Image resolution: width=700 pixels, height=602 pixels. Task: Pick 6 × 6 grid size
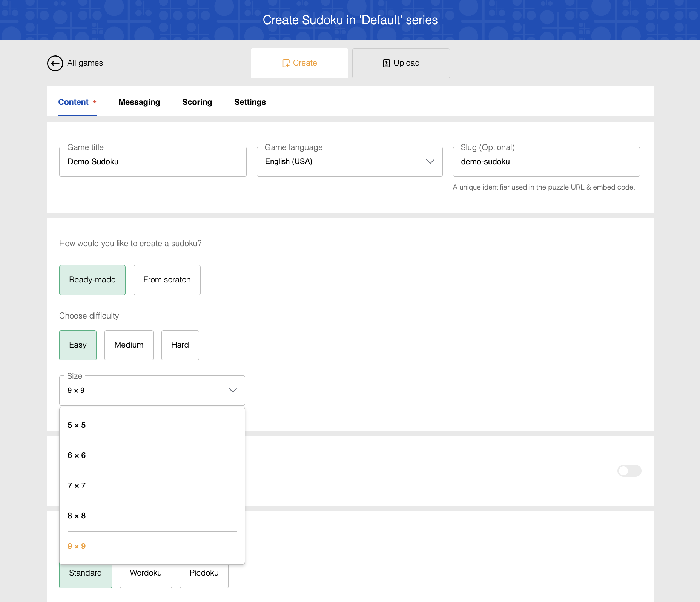pos(152,456)
